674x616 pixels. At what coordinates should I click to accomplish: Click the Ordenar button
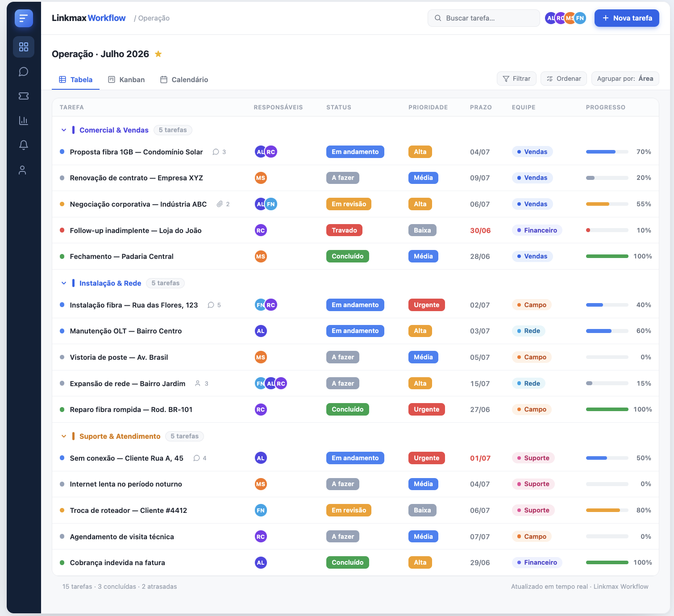(x=564, y=79)
